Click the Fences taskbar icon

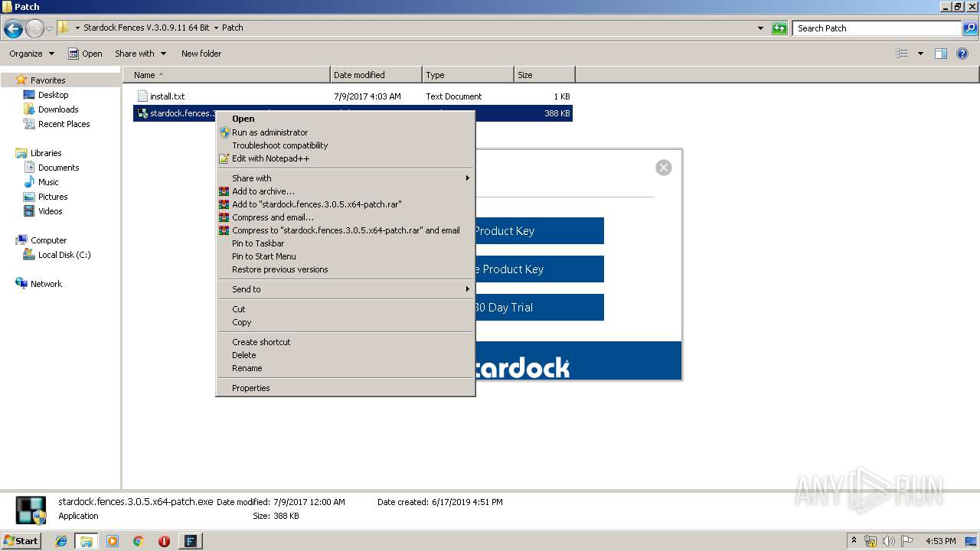tap(190, 541)
